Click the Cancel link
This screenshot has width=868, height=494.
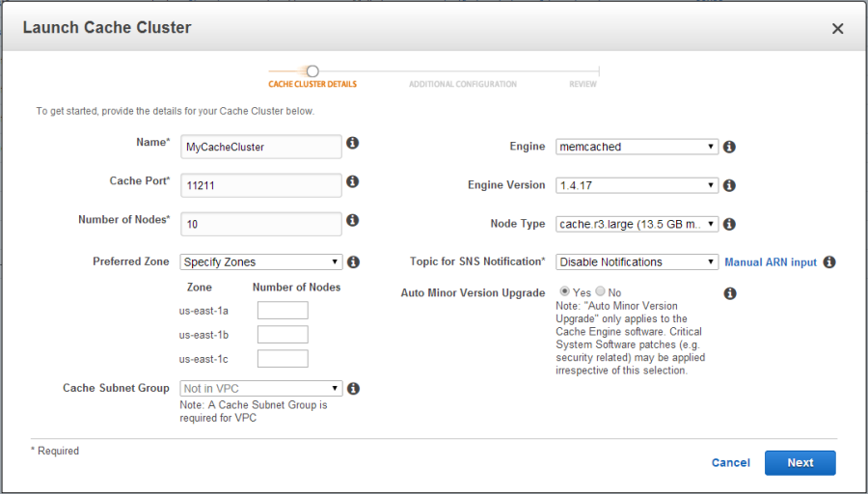point(730,462)
